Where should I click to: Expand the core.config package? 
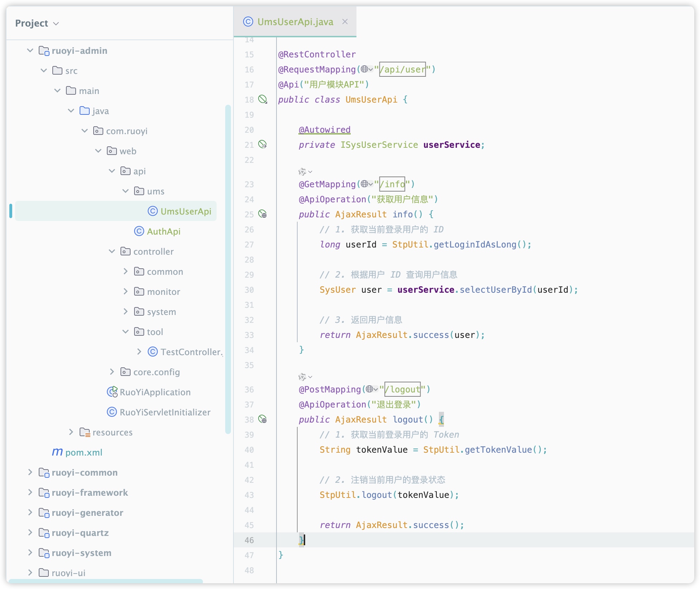tap(112, 372)
